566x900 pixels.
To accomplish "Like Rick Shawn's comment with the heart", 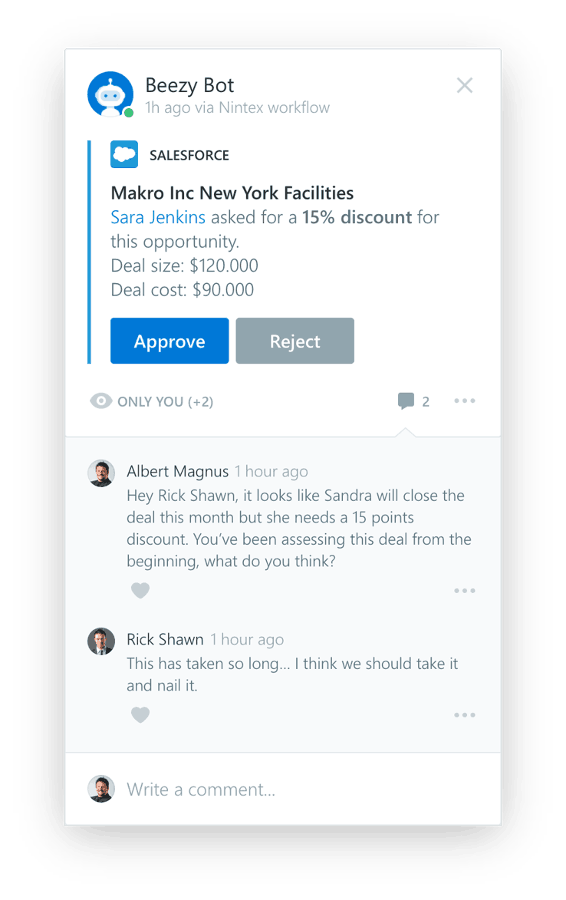I will click(x=140, y=715).
